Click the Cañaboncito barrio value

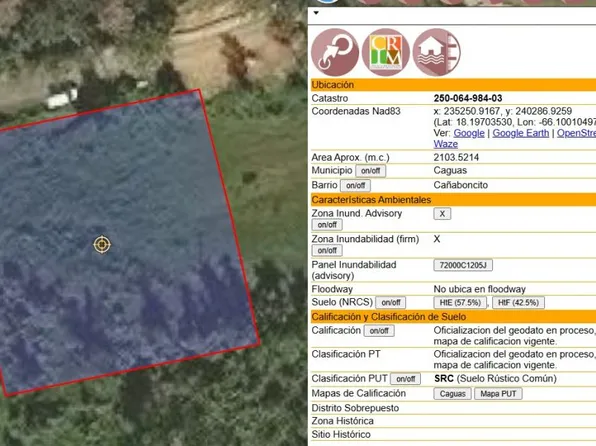461,185
